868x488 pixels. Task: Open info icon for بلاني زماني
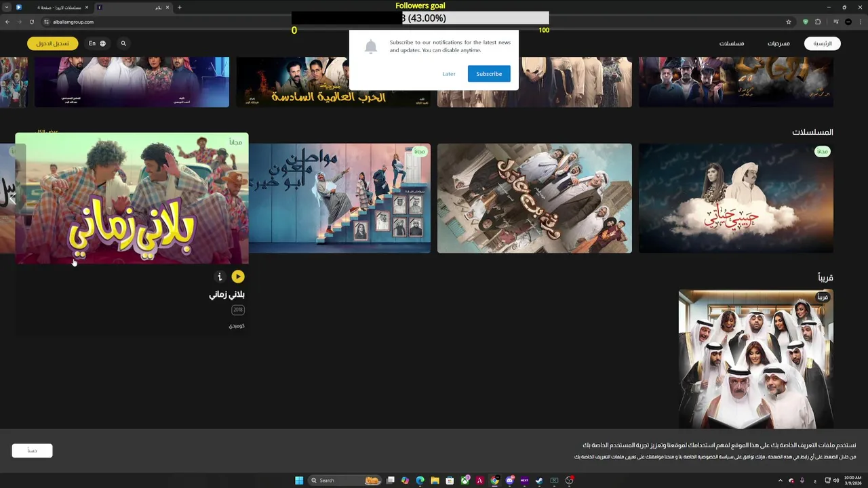click(219, 277)
